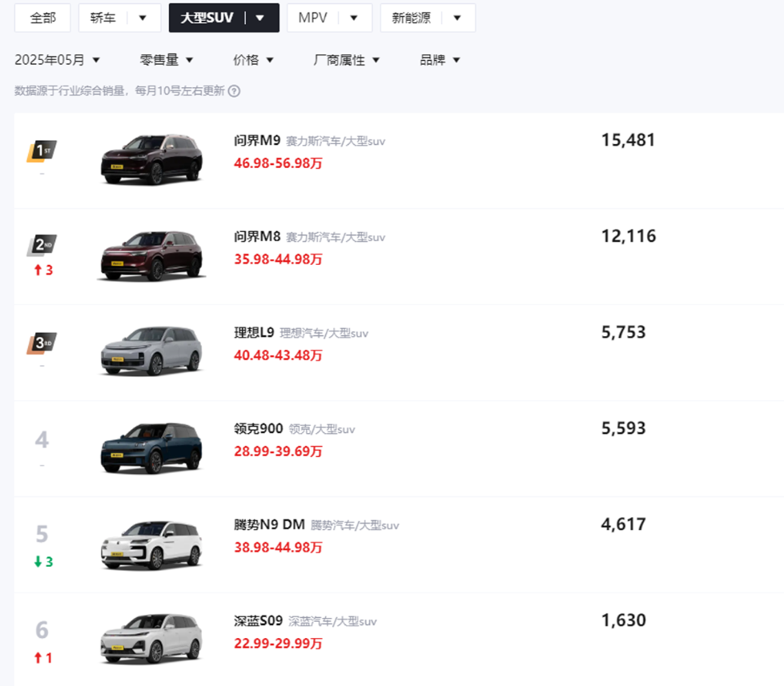Click the 28.99-39.69万 price

[x=278, y=451]
